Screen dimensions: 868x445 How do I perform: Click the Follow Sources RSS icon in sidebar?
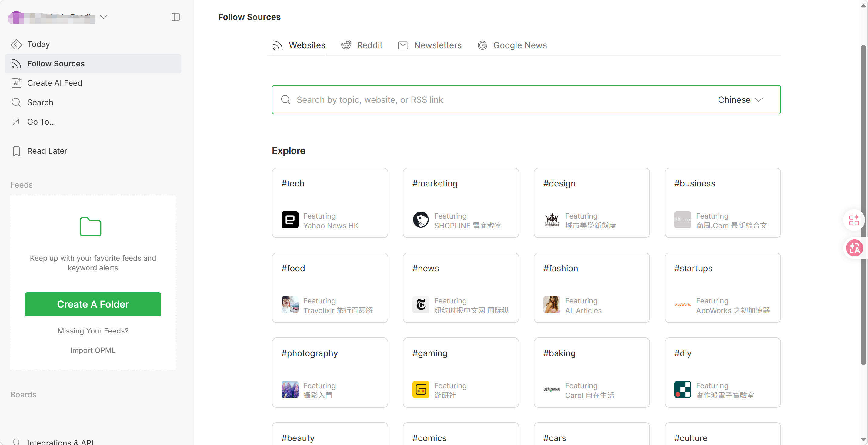click(x=16, y=64)
